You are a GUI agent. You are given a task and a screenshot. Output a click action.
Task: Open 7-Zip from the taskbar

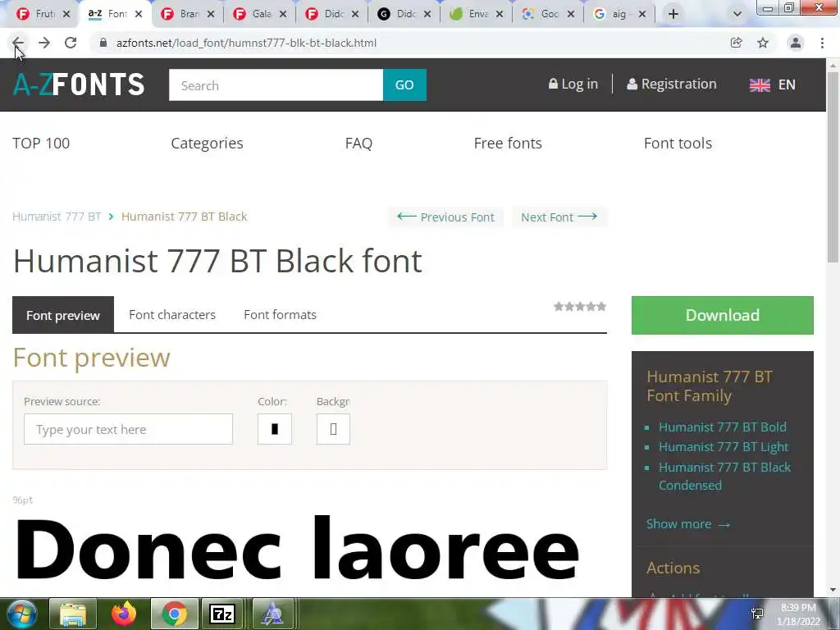223,614
